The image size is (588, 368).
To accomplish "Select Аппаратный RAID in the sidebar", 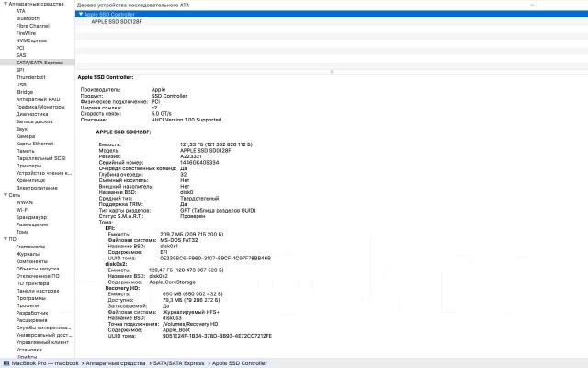I will click(x=38, y=99).
